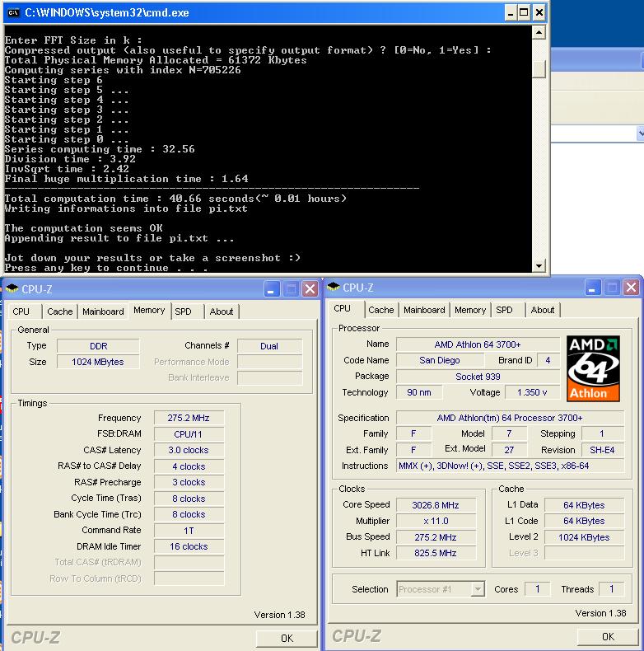Click the HT Link value 825.5 MHz
Viewport: 644px width, 651px height.
coord(436,553)
